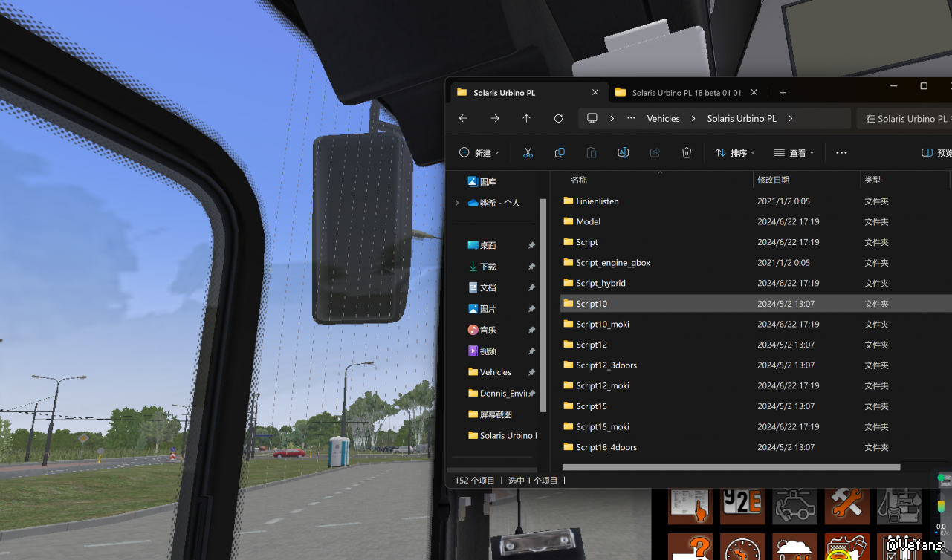Open the 排序 sort dropdown
This screenshot has height=560, width=952.
click(x=735, y=153)
